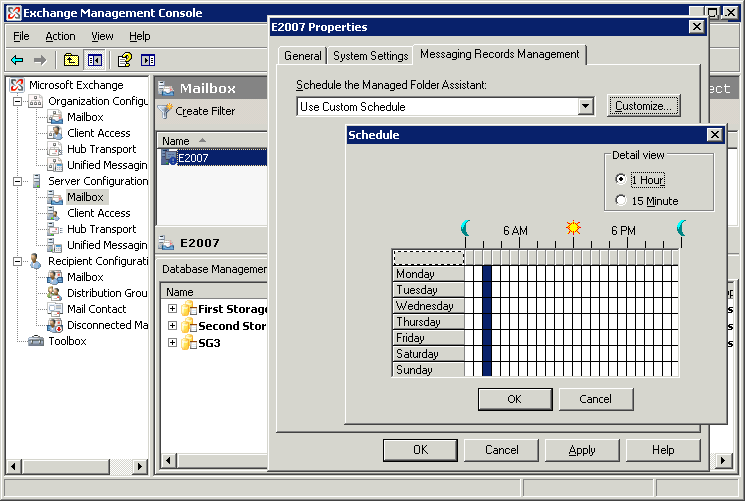Select the Sunday row in schedule

(428, 369)
